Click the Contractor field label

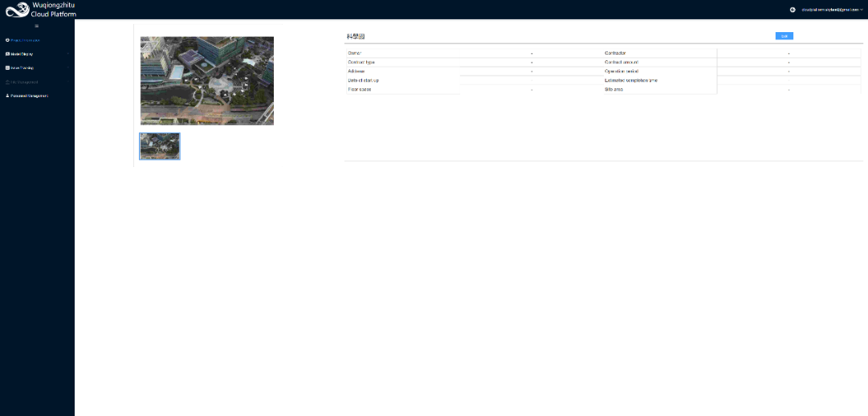(x=615, y=53)
